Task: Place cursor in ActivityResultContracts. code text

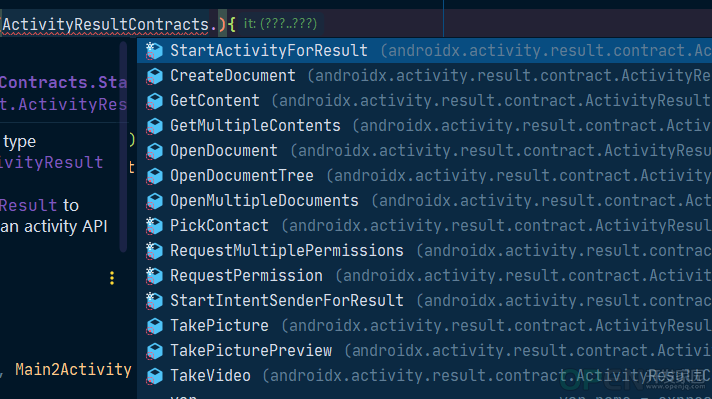Action: point(109,24)
